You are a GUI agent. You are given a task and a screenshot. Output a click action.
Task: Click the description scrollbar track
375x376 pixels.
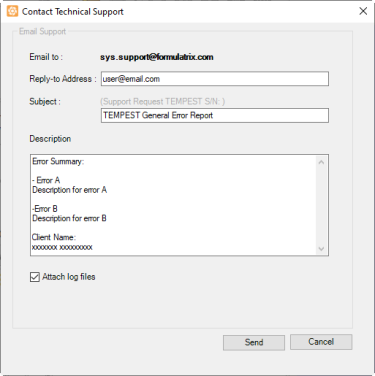click(x=321, y=205)
